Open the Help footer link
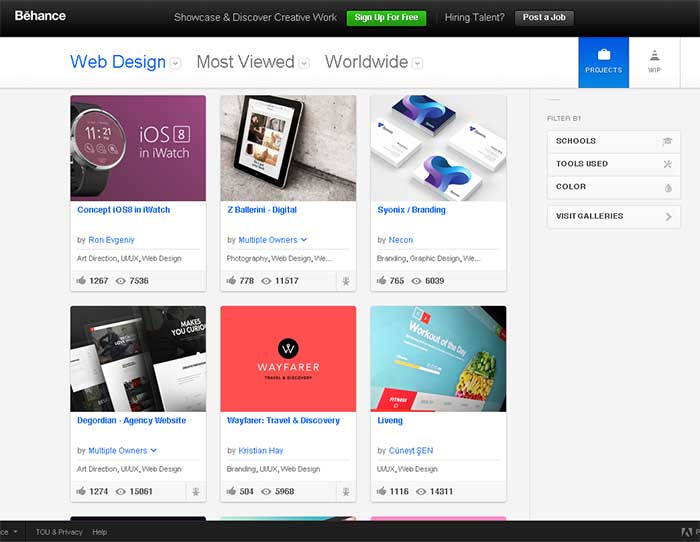 (x=100, y=532)
